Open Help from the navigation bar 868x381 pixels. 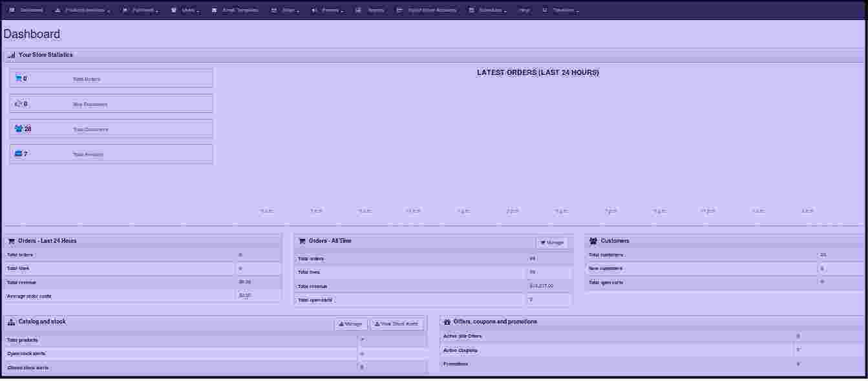[x=524, y=10]
